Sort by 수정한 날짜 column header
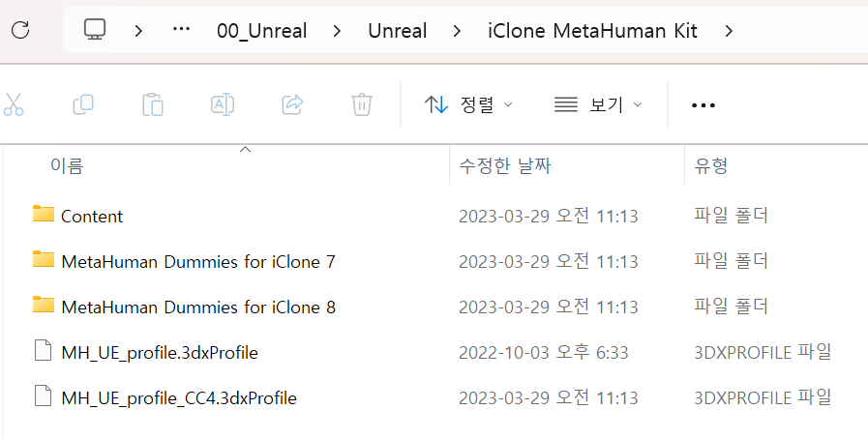The image size is (868, 439). point(505,166)
